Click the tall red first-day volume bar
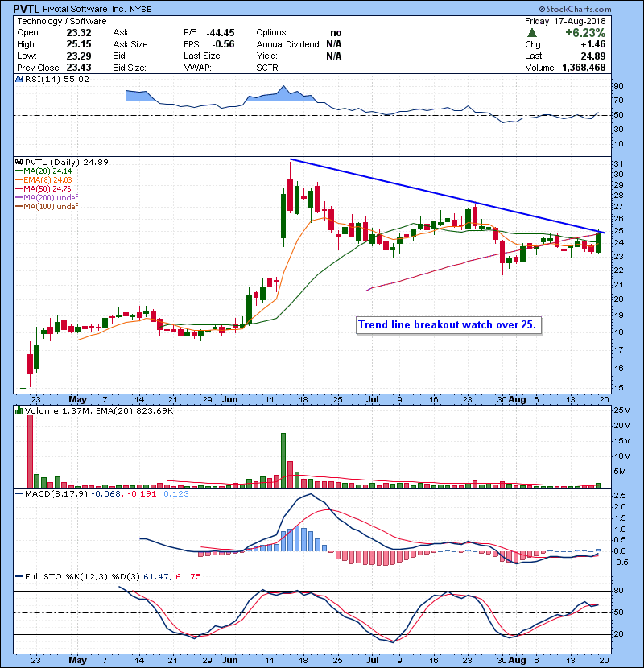644x668 pixels. point(30,452)
